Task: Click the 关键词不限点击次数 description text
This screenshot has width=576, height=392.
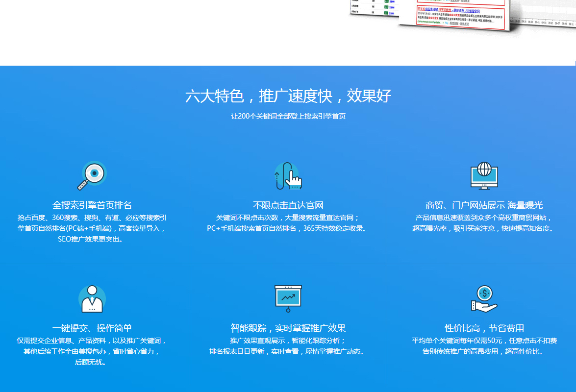Action: tap(288, 223)
